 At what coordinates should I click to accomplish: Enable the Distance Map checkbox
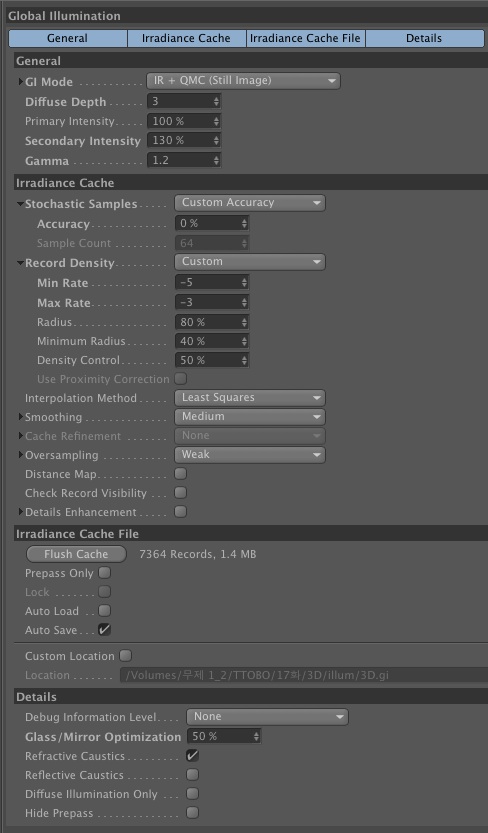(181, 473)
